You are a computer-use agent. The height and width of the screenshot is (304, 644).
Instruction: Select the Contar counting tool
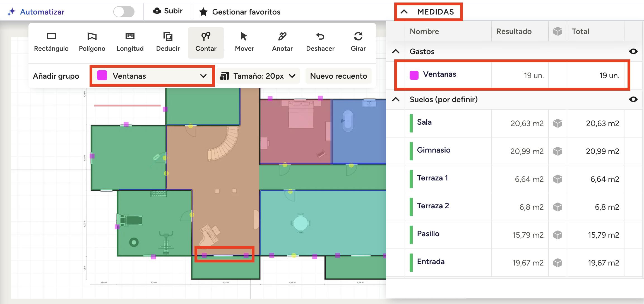tap(206, 42)
